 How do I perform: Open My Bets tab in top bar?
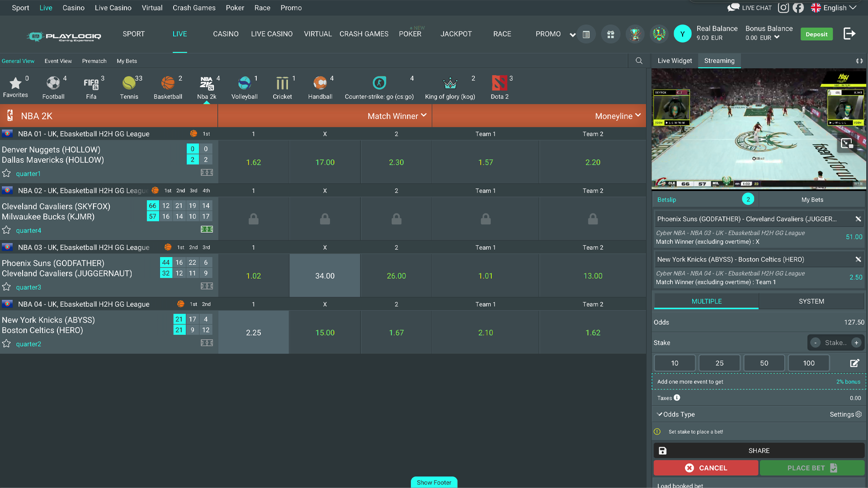coord(127,61)
